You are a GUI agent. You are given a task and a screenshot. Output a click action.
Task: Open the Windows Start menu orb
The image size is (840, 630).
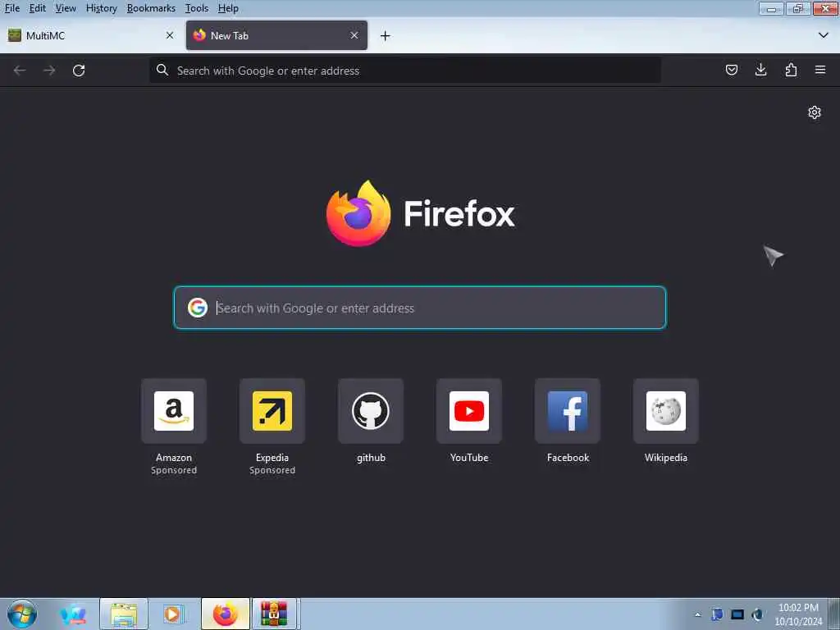point(22,614)
